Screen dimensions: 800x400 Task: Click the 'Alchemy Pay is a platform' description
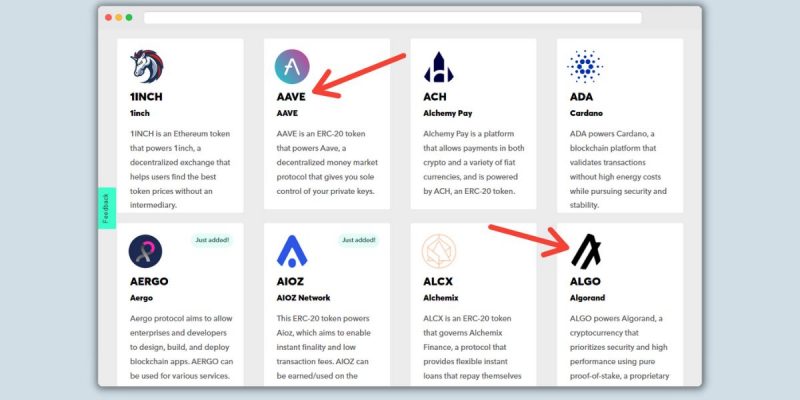[473, 162]
